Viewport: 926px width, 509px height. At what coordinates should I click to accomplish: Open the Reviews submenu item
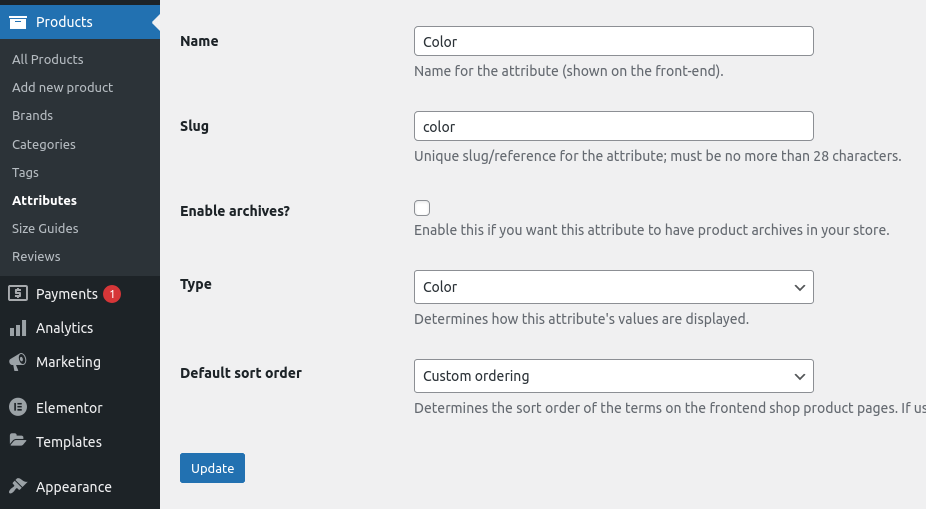pos(36,256)
